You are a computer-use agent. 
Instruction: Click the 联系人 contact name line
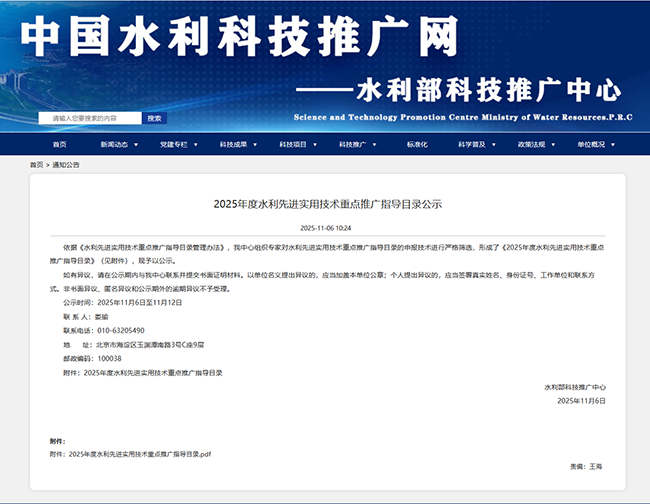[86, 317]
